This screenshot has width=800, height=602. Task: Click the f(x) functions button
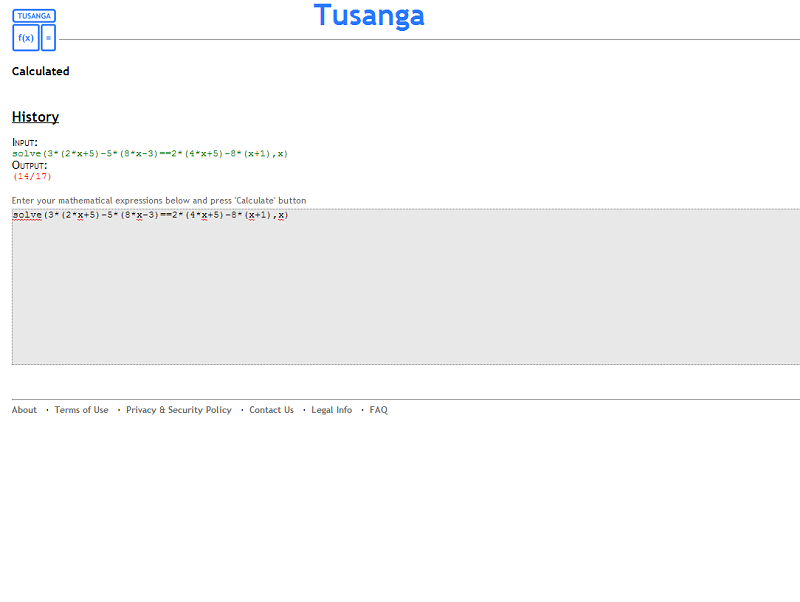[25, 38]
